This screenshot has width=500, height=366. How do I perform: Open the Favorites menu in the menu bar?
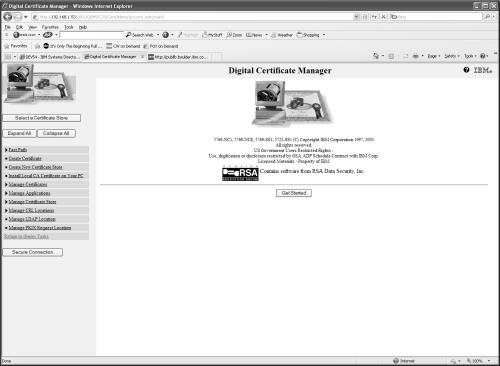coord(50,27)
